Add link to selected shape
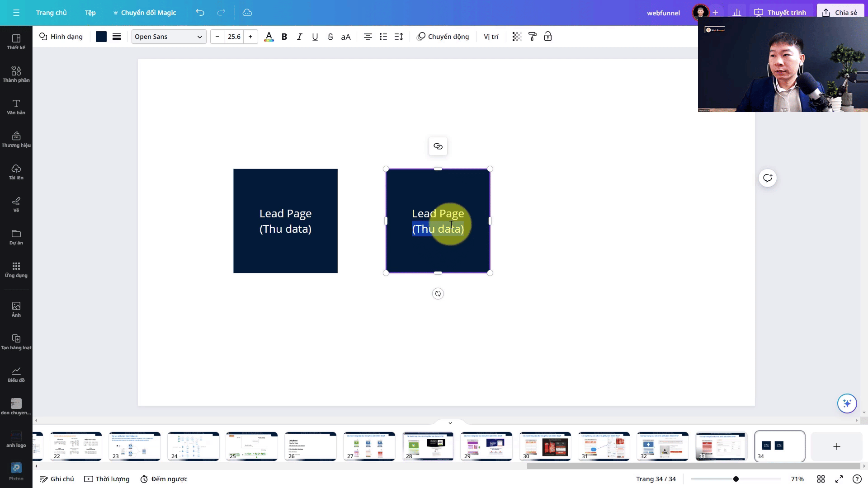Viewport: 868px width, 488px height. (438, 146)
